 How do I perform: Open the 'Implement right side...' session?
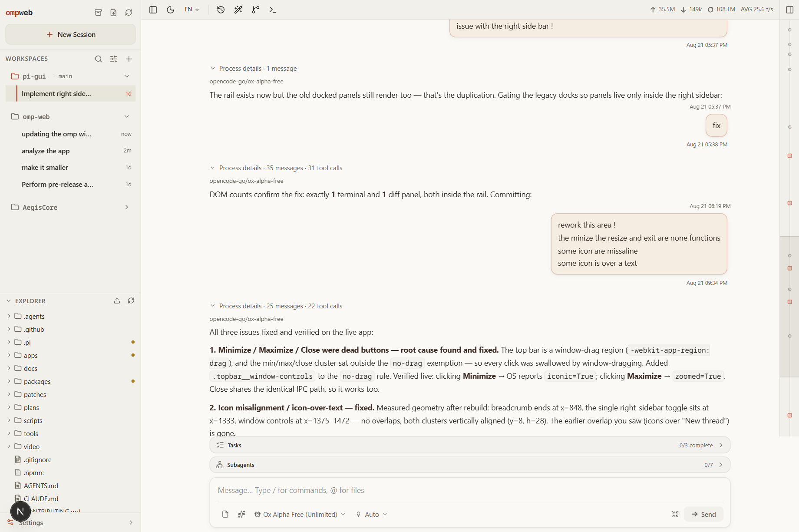point(70,93)
